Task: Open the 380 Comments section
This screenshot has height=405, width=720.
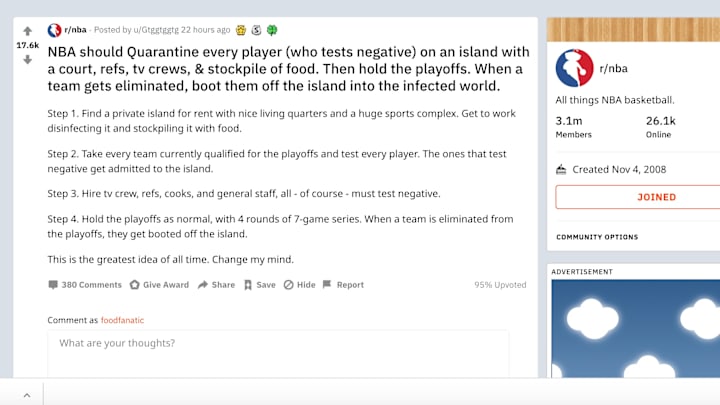Action: pyautogui.click(x=85, y=285)
